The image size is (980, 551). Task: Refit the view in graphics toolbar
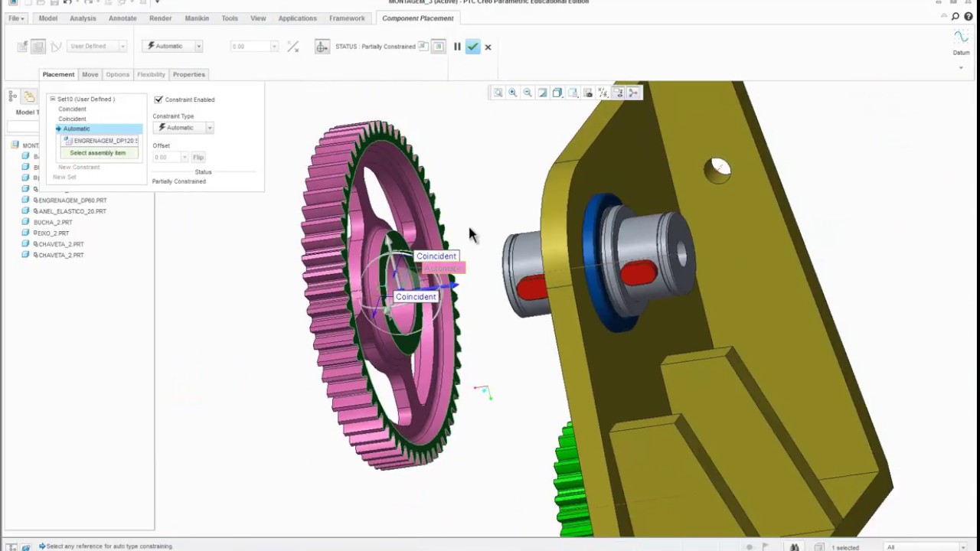(498, 93)
